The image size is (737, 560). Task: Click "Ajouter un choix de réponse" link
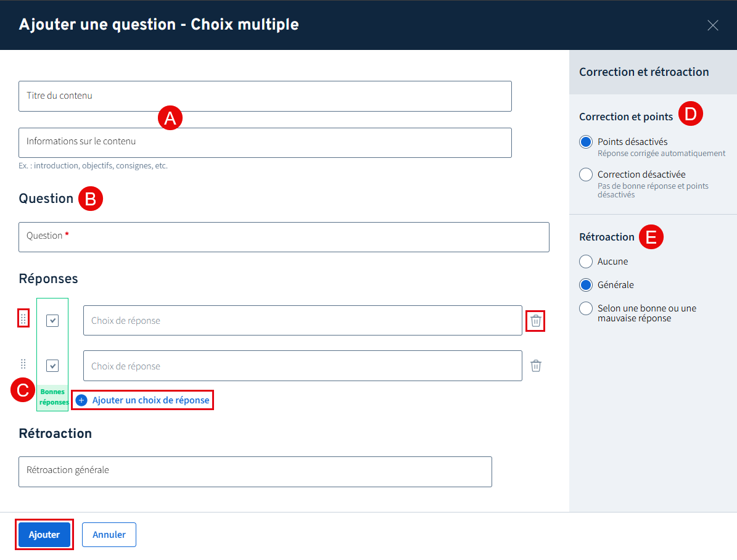coord(150,400)
